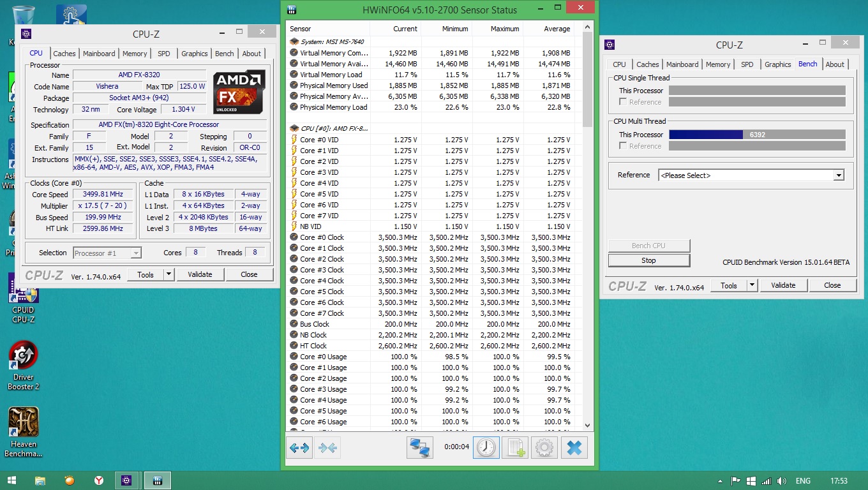
Task: Click the lightning icon beside Core #0 VID
Action: 294,140
